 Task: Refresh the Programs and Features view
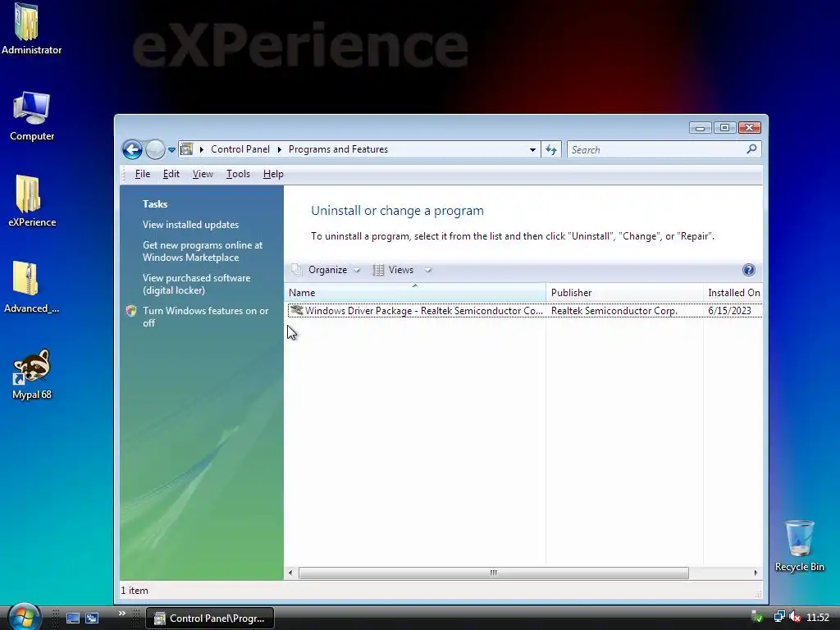(x=550, y=149)
